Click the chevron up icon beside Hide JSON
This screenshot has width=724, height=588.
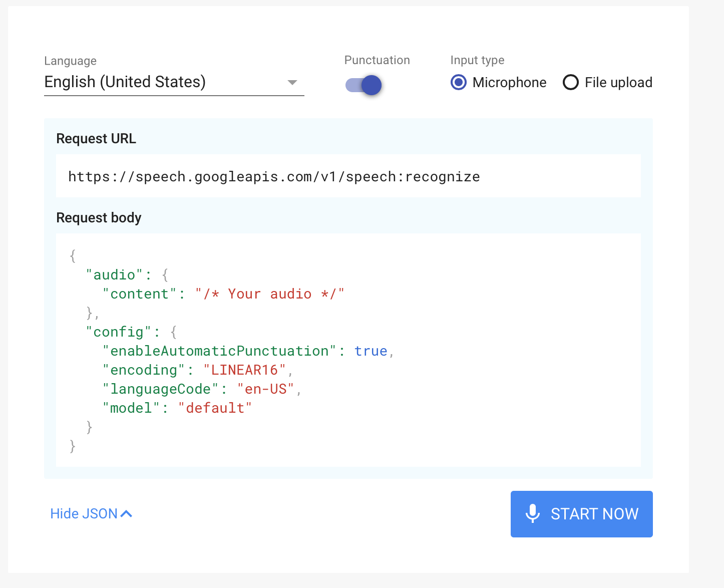127,514
